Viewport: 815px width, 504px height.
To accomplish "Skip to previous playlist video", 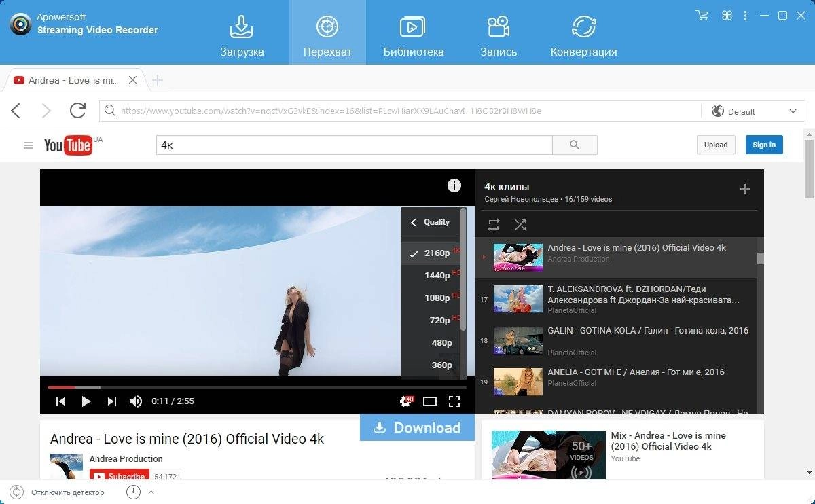I will pos(60,401).
